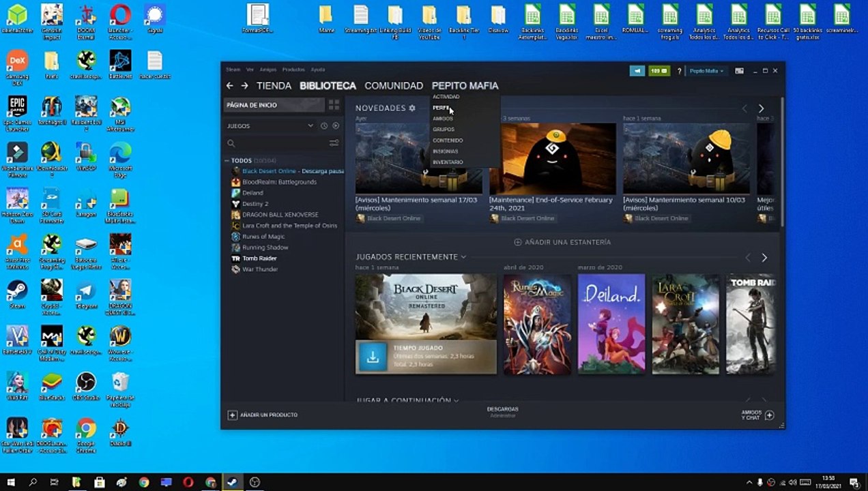Show next recently played games arrow
This screenshot has width=868, height=491.
click(764, 258)
